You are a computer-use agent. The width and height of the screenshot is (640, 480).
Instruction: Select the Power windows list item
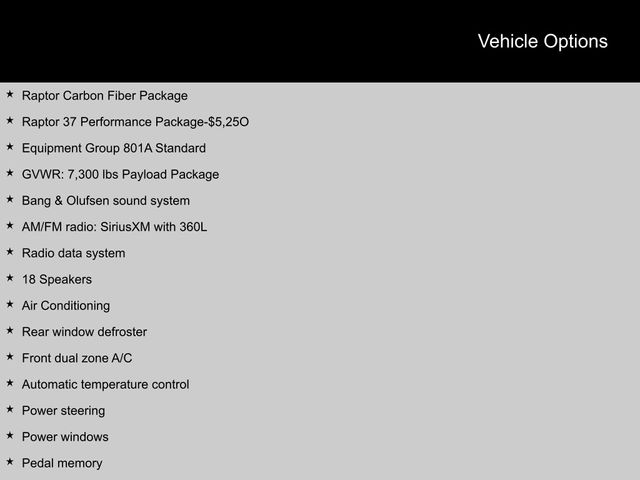pos(65,437)
